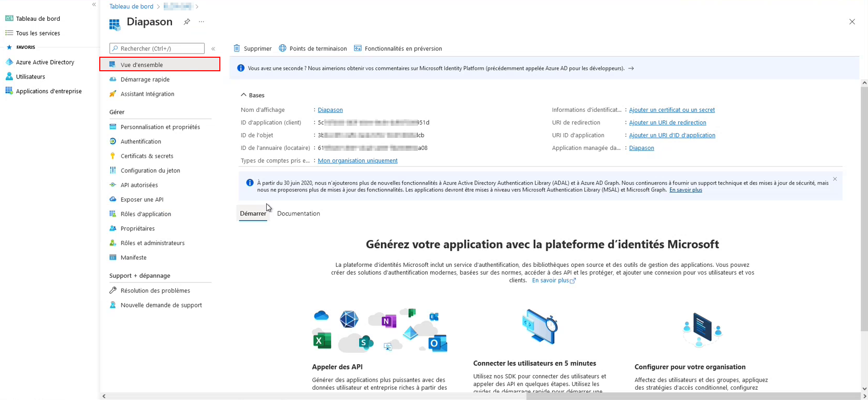Collapse the far-left portal sidebar
This screenshot has height=400, width=868.
pyautogui.click(x=94, y=5)
